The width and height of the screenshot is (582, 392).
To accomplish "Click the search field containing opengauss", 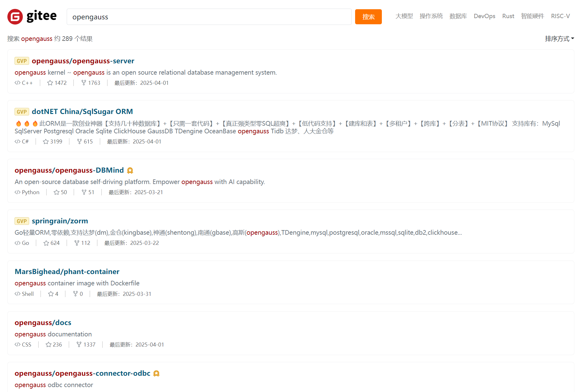I will pos(209,17).
